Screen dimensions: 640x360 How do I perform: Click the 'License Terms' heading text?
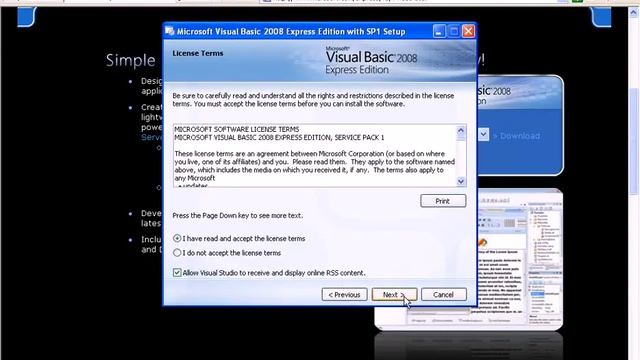point(198,53)
